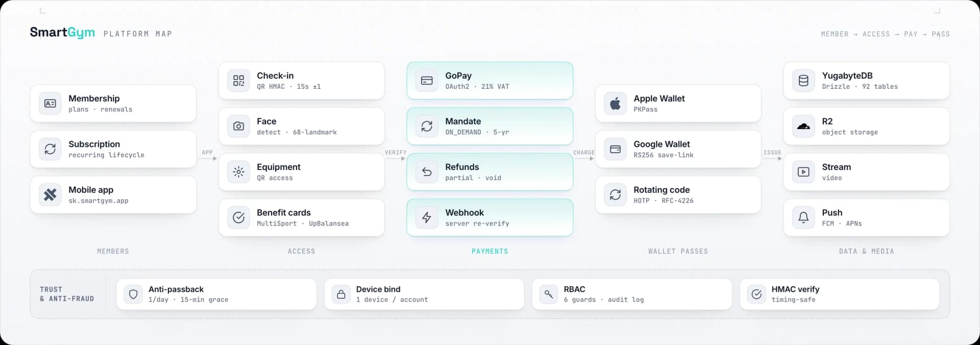Viewport: 980px width, 345px height.
Task: Click the 'Drizzle · 92 tables' text
Action: click(860, 87)
